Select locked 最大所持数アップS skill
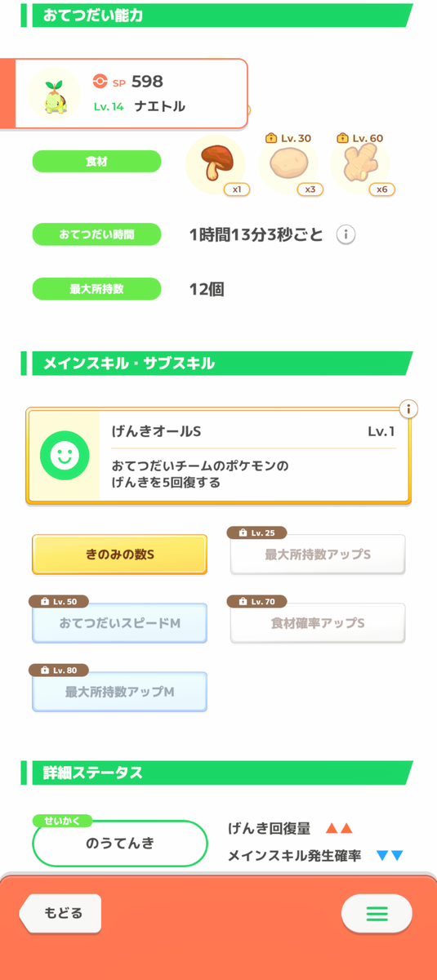 point(318,555)
